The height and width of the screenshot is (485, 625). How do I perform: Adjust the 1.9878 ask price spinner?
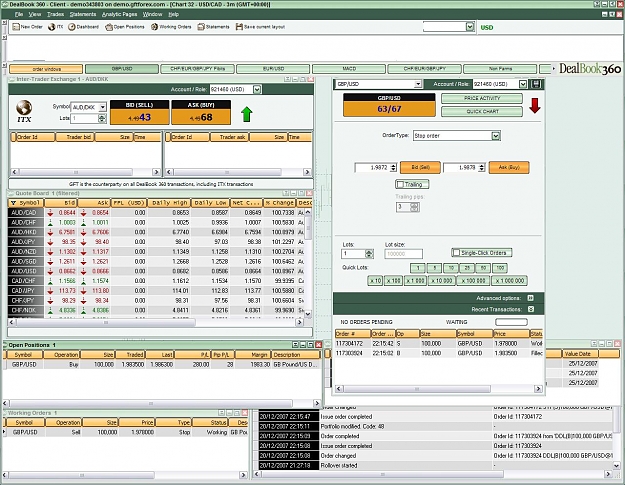482,168
